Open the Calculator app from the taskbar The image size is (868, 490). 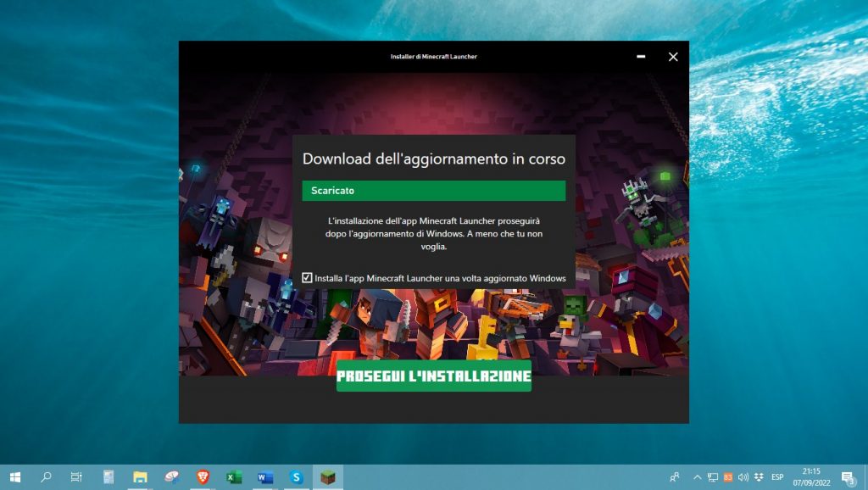tap(109, 476)
